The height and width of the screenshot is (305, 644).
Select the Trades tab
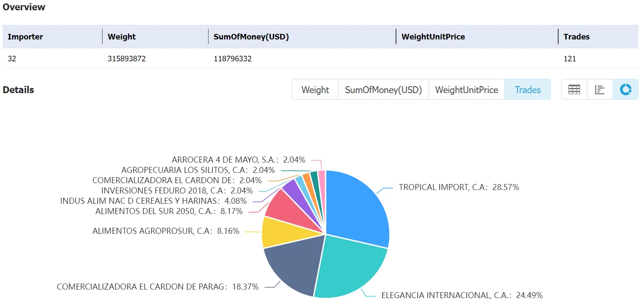[x=528, y=90]
